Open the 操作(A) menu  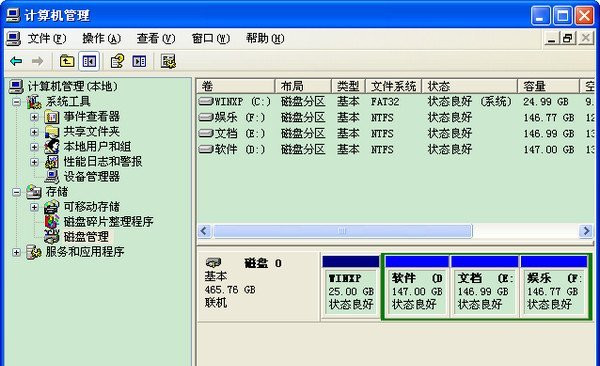click(101, 39)
